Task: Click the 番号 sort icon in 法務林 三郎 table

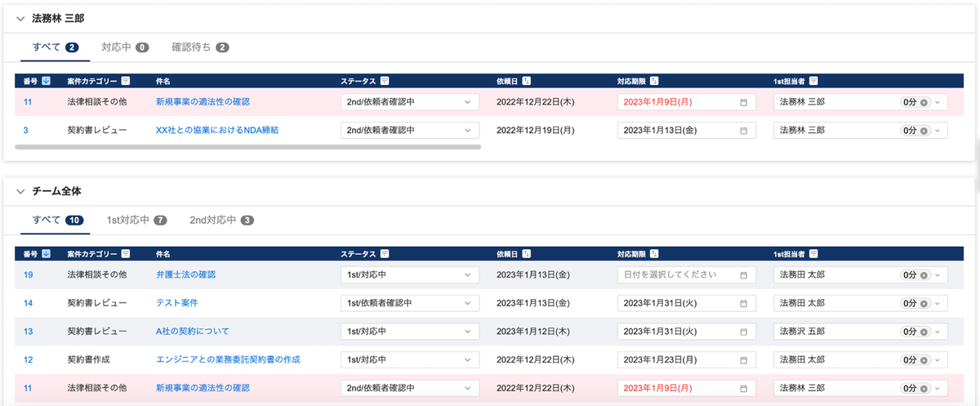Action: pyautogui.click(x=45, y=81)
